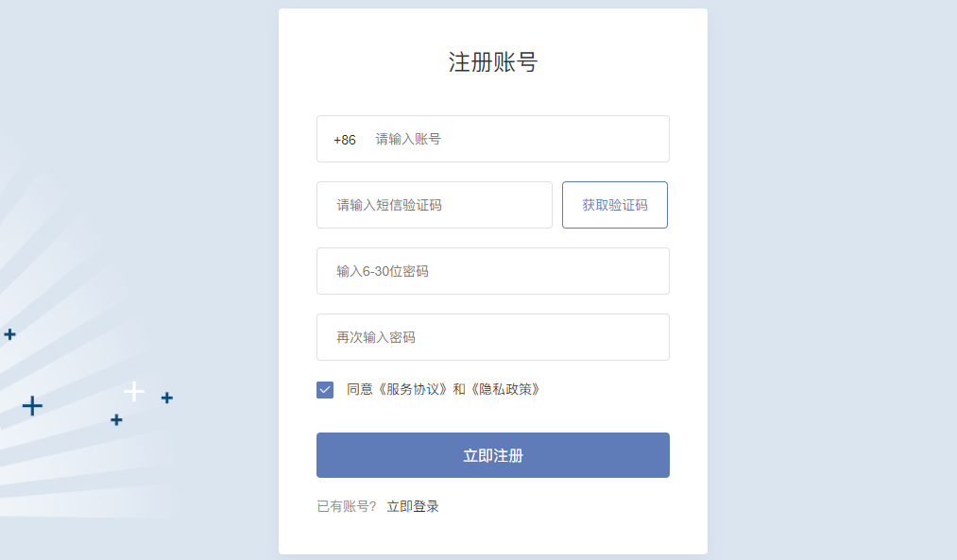Screen dimensions: 957x560
Task: Open the 《隐私政策》 privacy policy link
Action: coord(505,389)
